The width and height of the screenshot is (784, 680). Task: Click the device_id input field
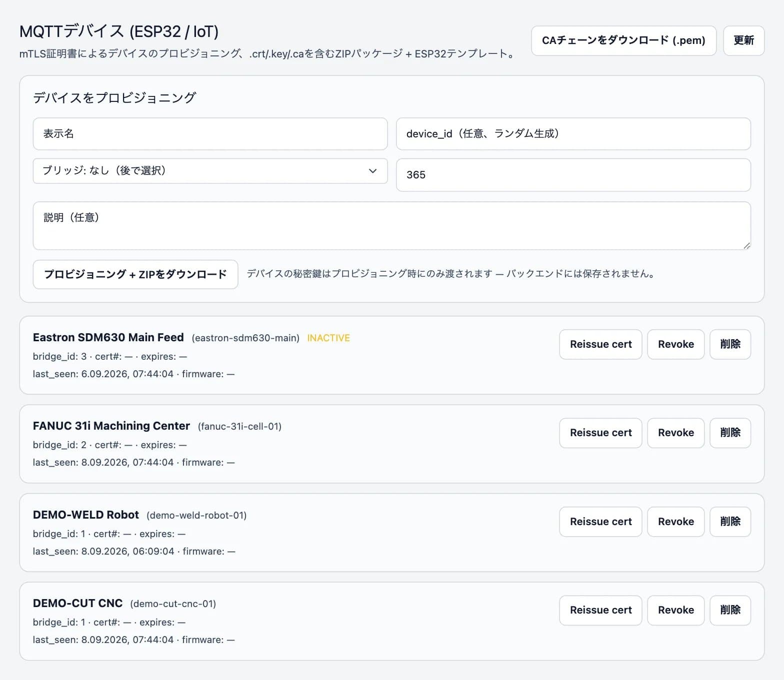pos(573,134)
